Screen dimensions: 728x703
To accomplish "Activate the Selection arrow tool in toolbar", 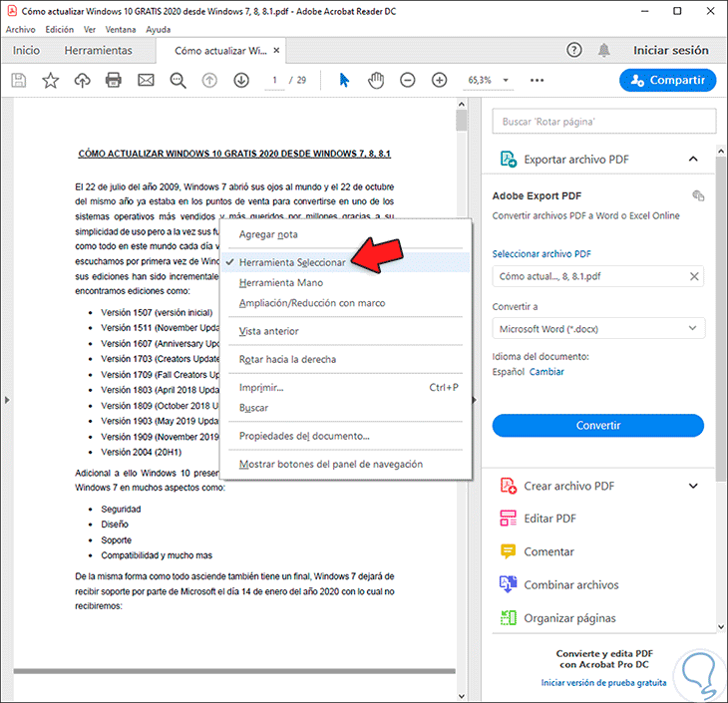I will (x=344, y=81).
